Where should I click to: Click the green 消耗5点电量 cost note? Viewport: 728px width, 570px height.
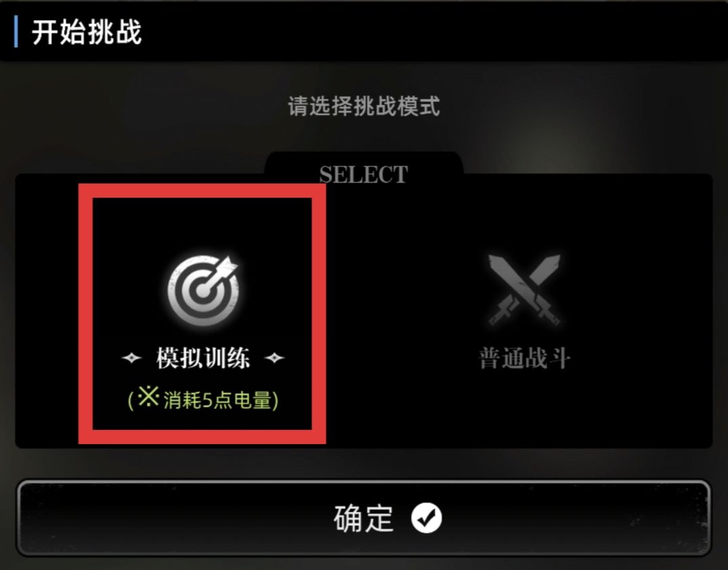click(203, 399)
